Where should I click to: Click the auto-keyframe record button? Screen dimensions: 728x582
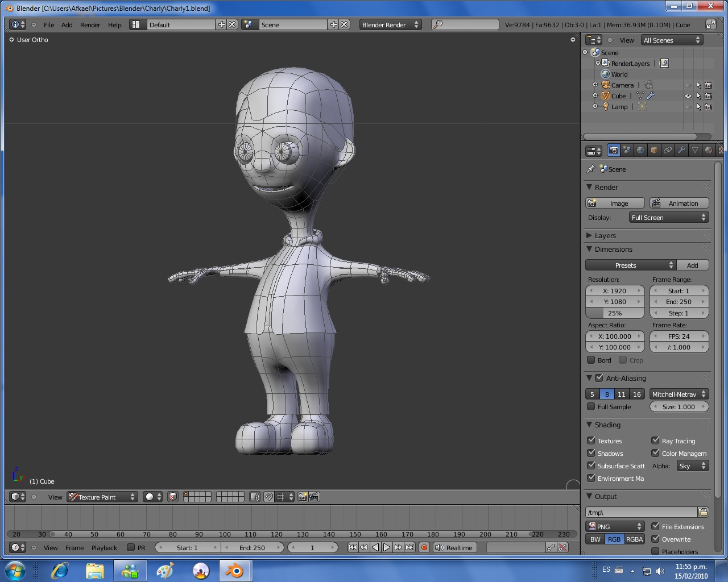[424, 548]
